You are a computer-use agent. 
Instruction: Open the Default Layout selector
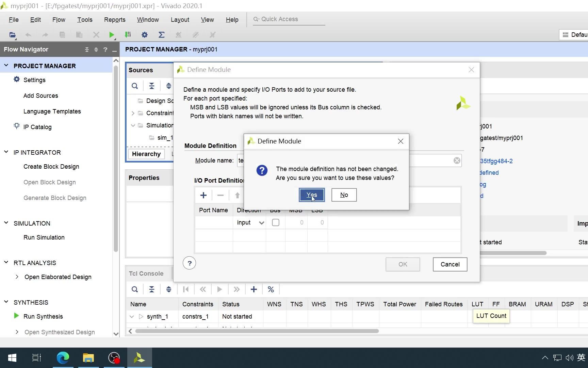[x=574, y=35]
